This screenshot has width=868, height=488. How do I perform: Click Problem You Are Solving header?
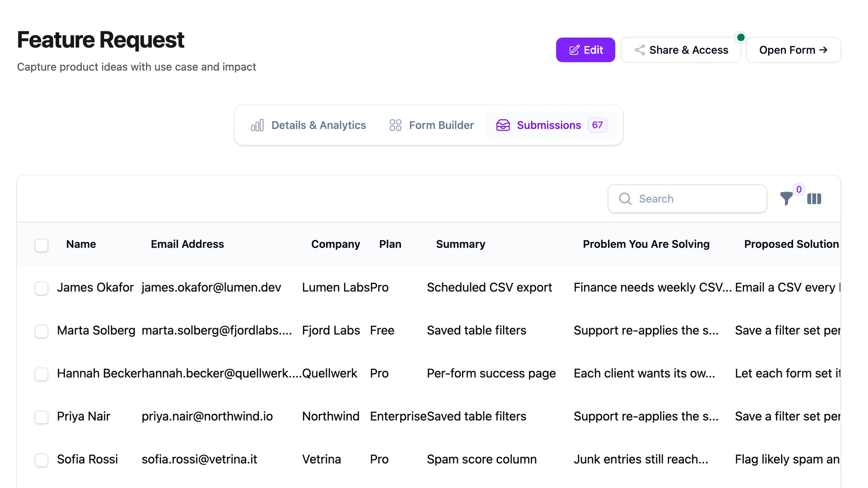[646, 244]
